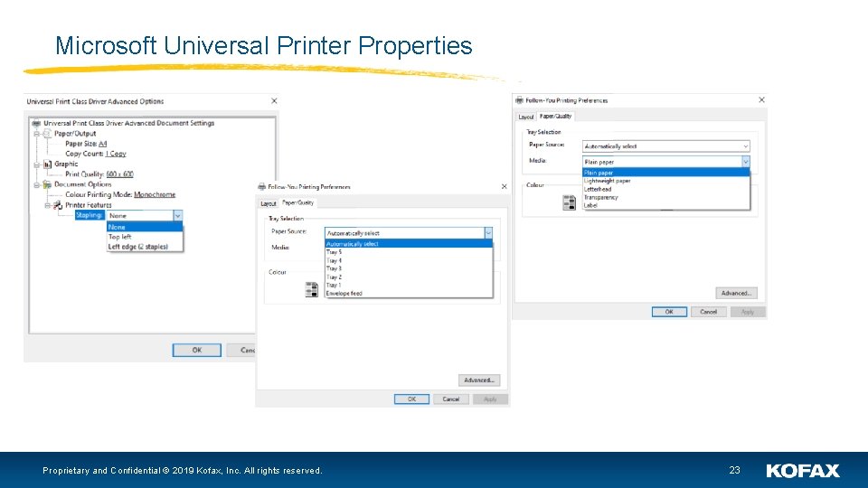This screenshot has height=488, width=868.
Task: Choose Lightweight paper media type
Action: [666, 181]
